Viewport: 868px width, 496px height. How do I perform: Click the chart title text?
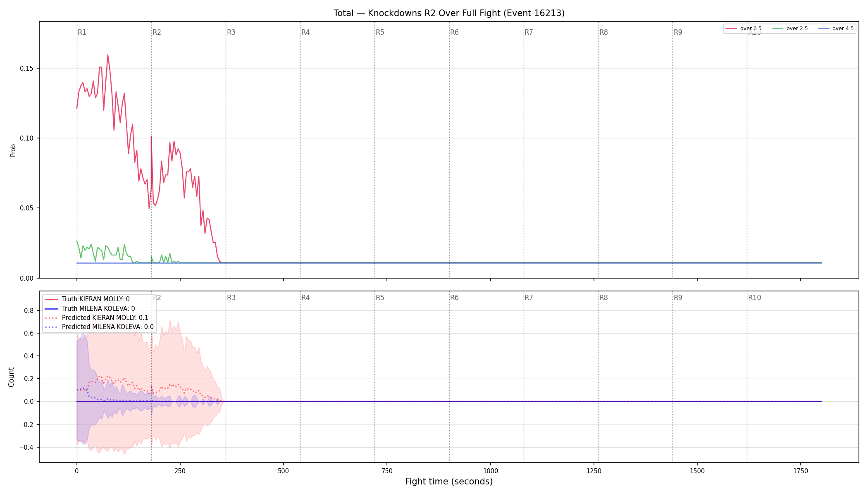point(449,13)
